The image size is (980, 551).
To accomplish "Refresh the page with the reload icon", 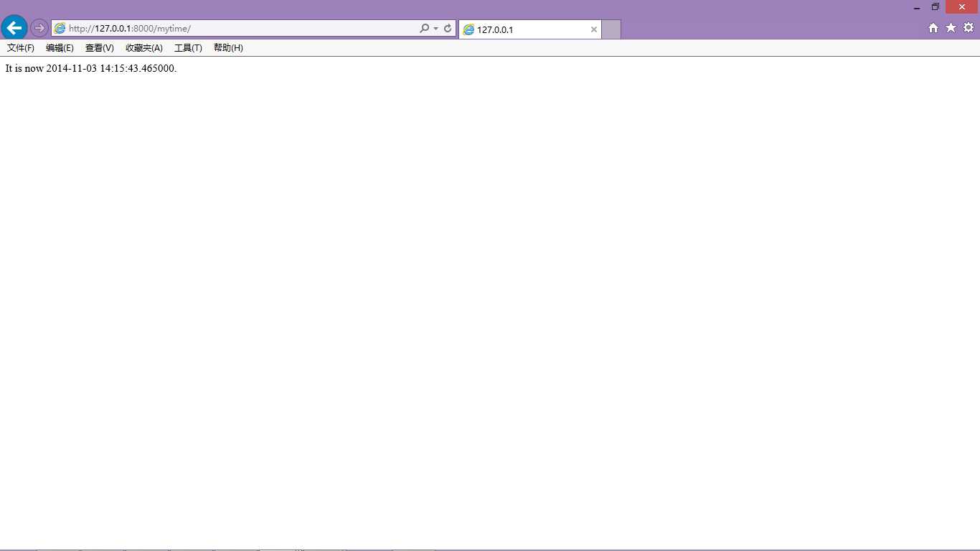I will coord(448,29).
